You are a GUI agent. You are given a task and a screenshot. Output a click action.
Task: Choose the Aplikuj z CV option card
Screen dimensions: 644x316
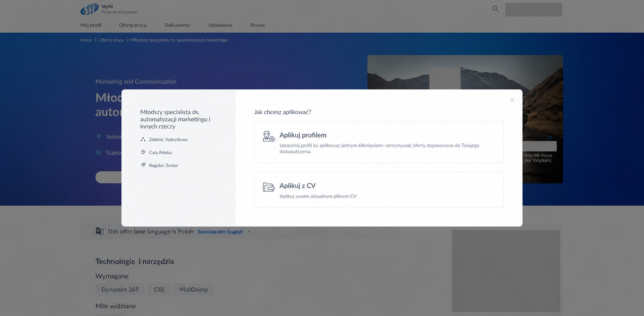click(x=379, y=190)
